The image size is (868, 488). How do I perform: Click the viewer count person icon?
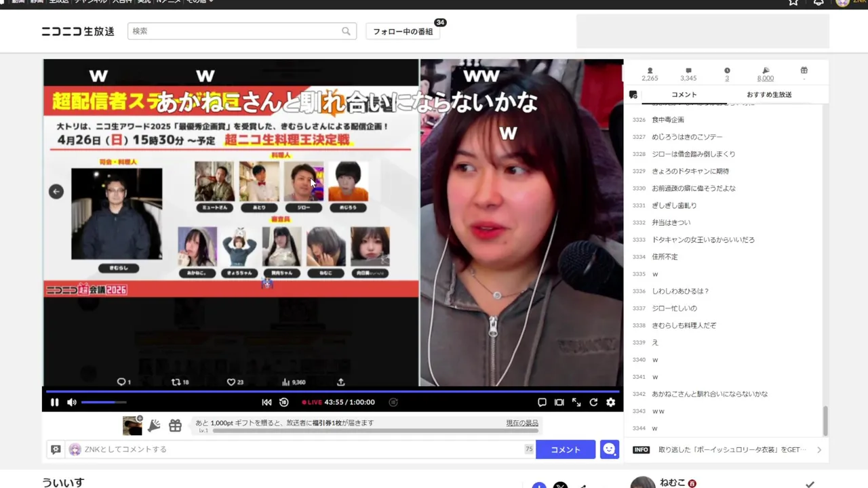[650, 70]
